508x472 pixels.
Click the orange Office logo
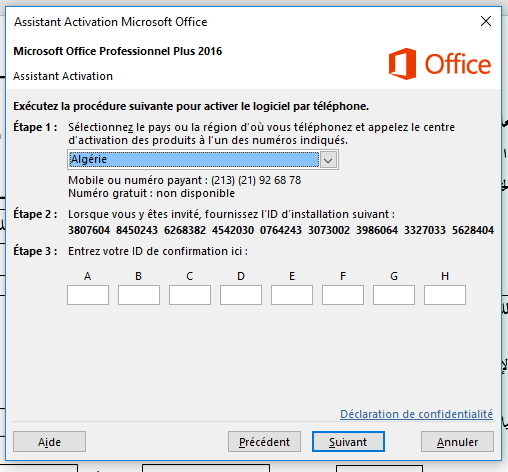click(440, 64)
